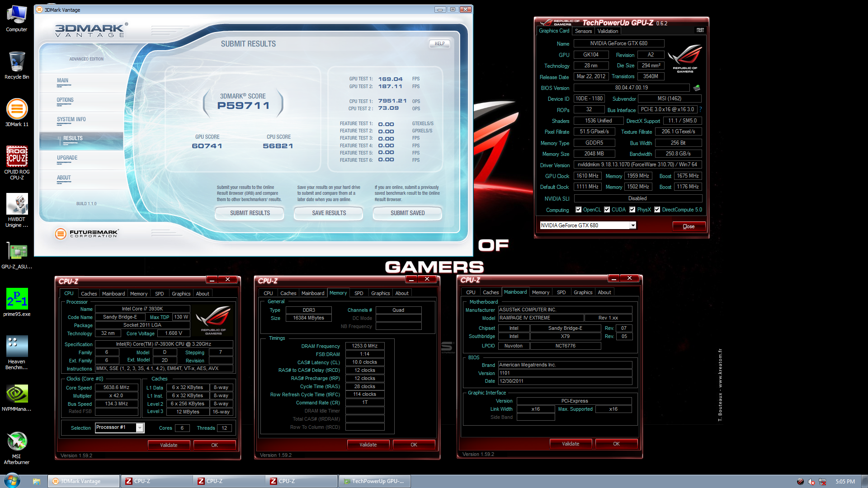
Task: Click the volume icon in system tray
Action: pos(811,482)
